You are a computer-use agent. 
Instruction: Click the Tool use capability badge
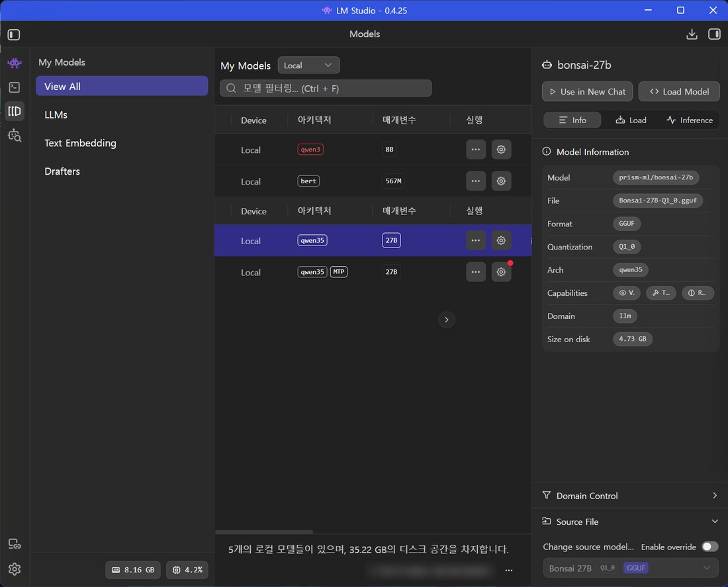660,293
